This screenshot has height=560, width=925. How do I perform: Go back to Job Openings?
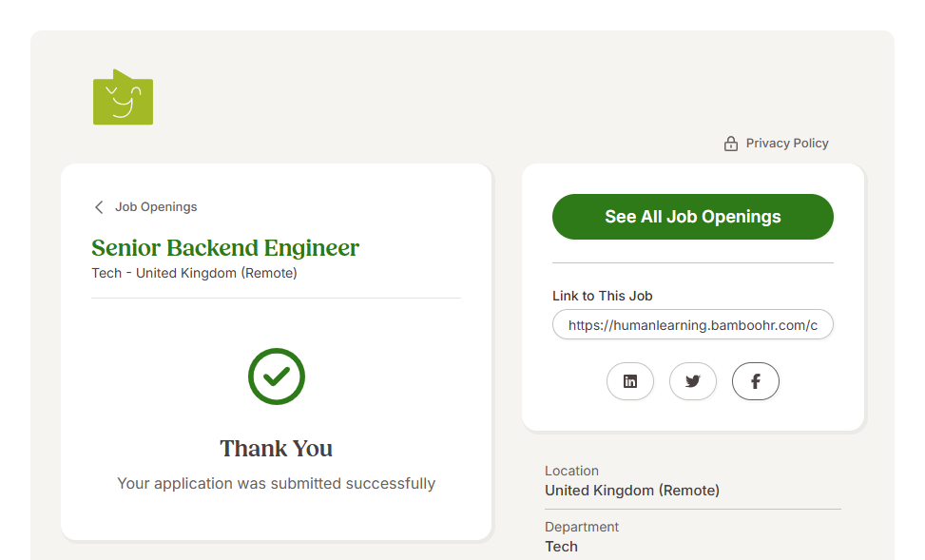coord(156,207)
